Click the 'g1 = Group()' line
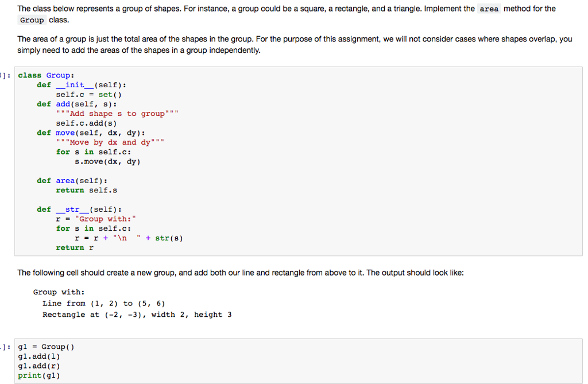The image size is (588, 384). 47,347
